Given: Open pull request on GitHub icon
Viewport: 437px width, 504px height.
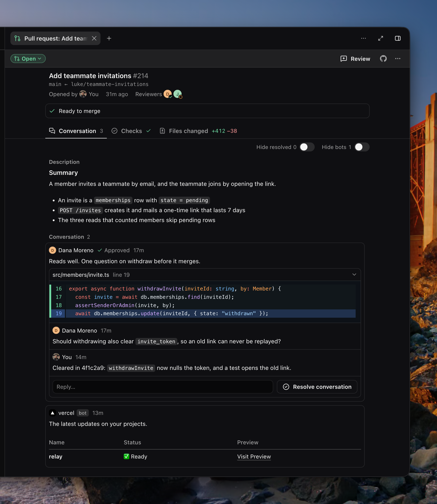Looking at the screenshot, I should [x=383, y=59].
